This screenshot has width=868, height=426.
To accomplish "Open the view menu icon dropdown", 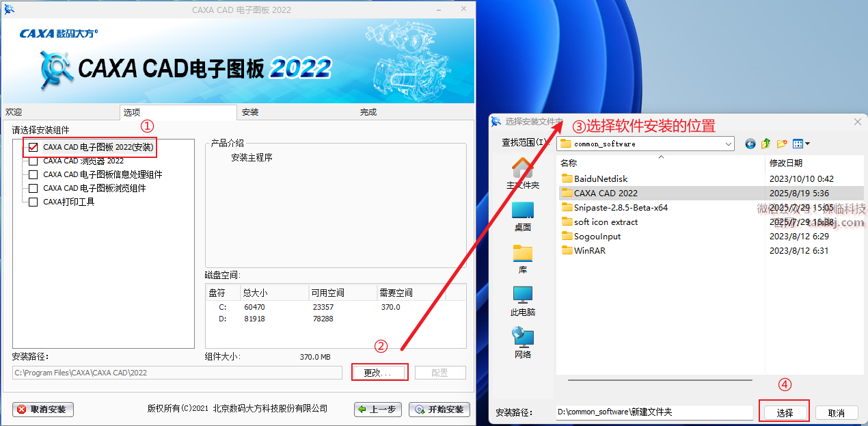I will click(x=801, y=144).
